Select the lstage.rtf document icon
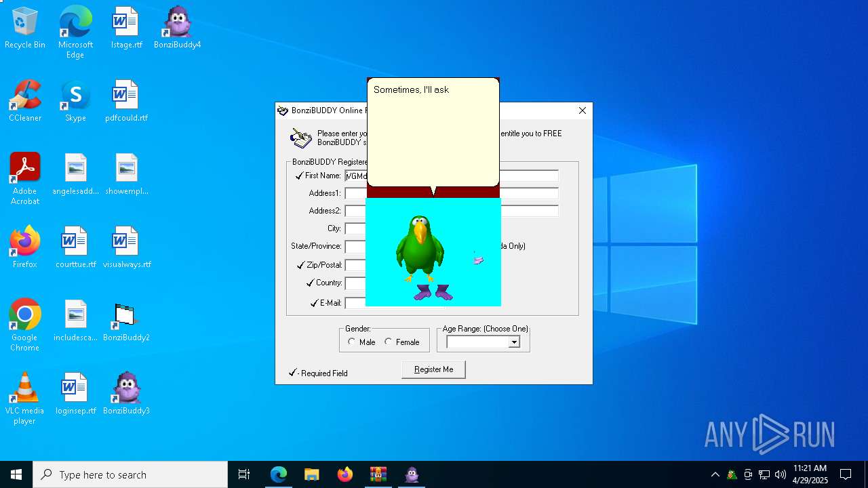The image size is (868, 488). pos(126,28)
